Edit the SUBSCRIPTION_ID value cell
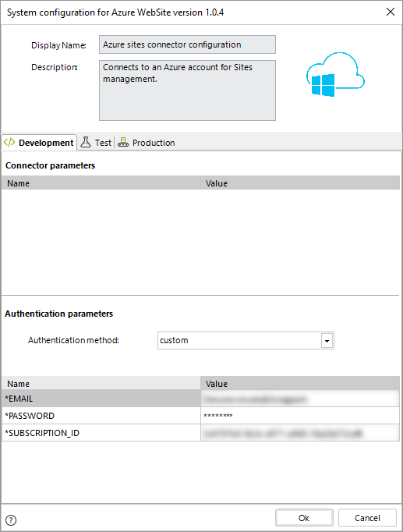This screenshot has height=532, width=403. coord(300,433)
